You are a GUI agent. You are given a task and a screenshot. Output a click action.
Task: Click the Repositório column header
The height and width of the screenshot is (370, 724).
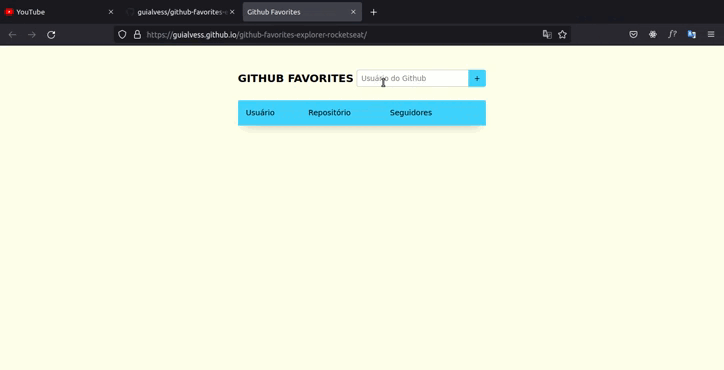point(329,113)
